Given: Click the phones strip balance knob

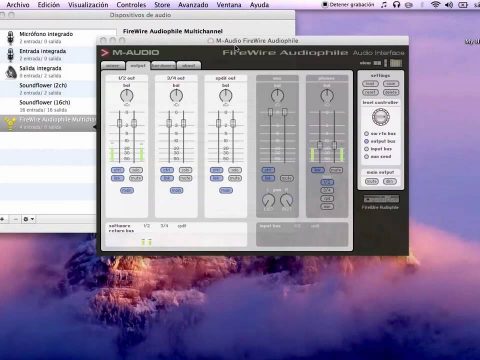Looking at the screenshot, I should click(x=327, y=96).
